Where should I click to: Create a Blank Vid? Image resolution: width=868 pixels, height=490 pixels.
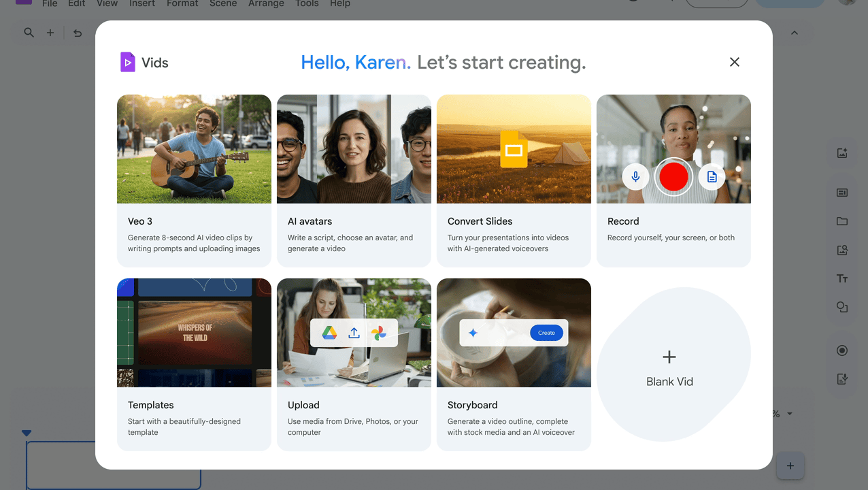[673, 364]
